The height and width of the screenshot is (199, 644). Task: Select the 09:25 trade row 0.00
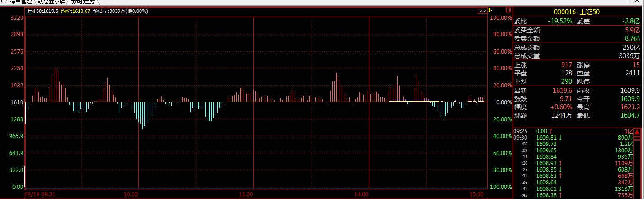tap(574, 131)
